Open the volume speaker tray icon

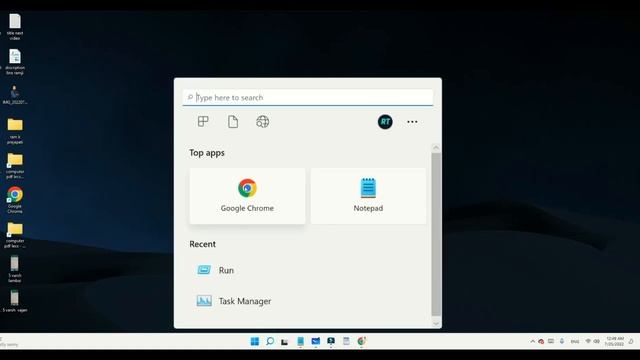pyautogui.click(x=597, y=341)
